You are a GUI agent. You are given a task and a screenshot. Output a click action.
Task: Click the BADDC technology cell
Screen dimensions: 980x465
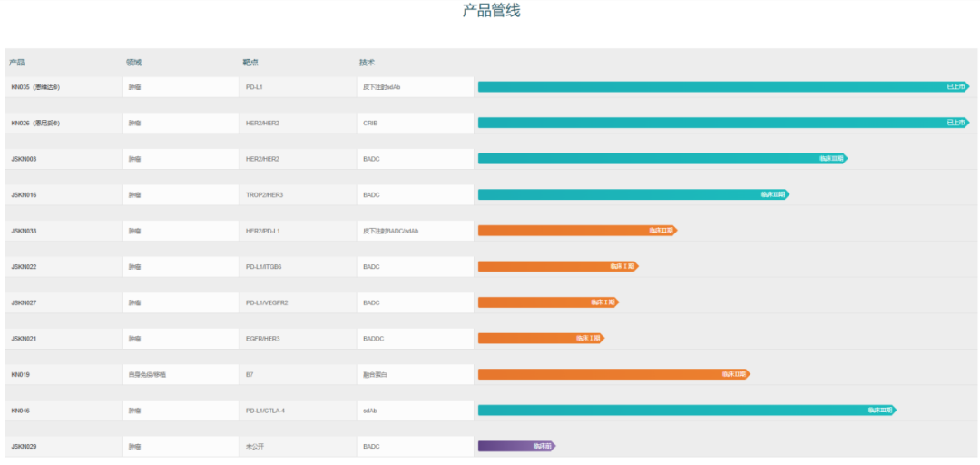pos(416,339)
